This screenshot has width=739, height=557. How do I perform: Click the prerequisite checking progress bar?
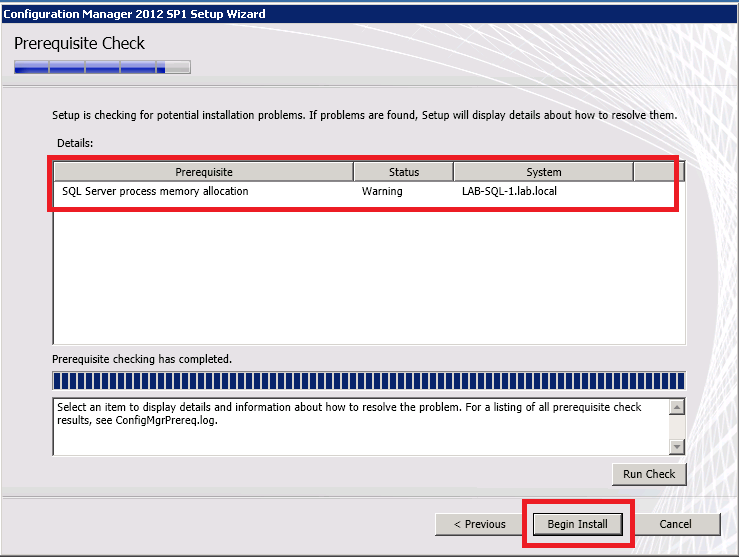[369, 381]
